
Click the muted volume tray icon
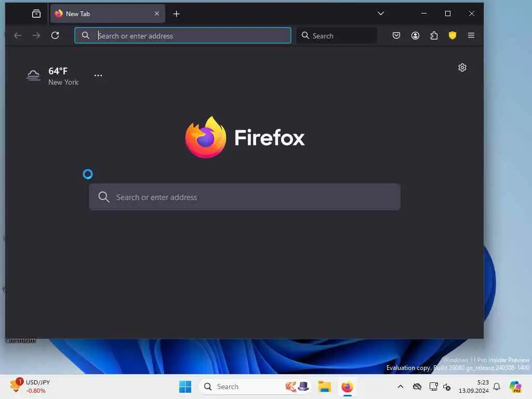[447, 387]
